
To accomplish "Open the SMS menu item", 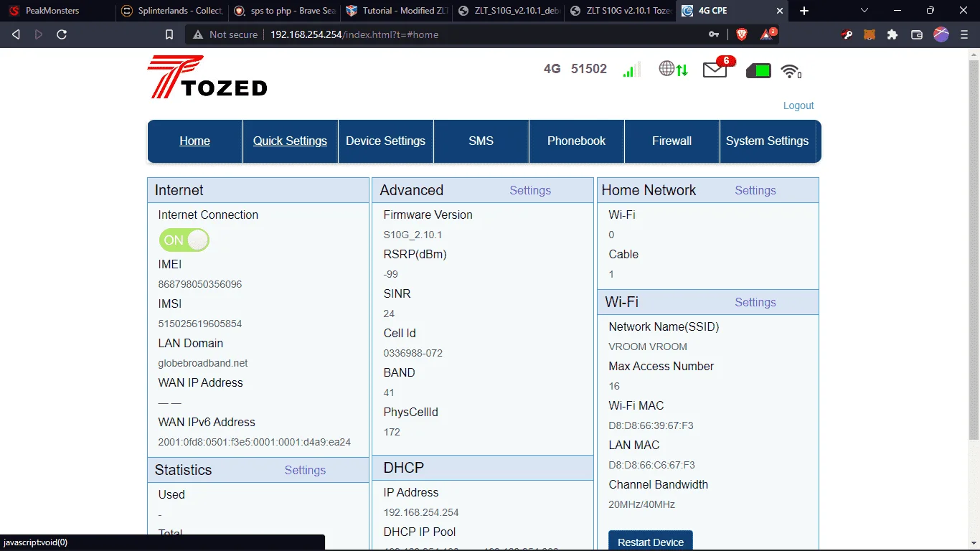I will coord(481,141).
